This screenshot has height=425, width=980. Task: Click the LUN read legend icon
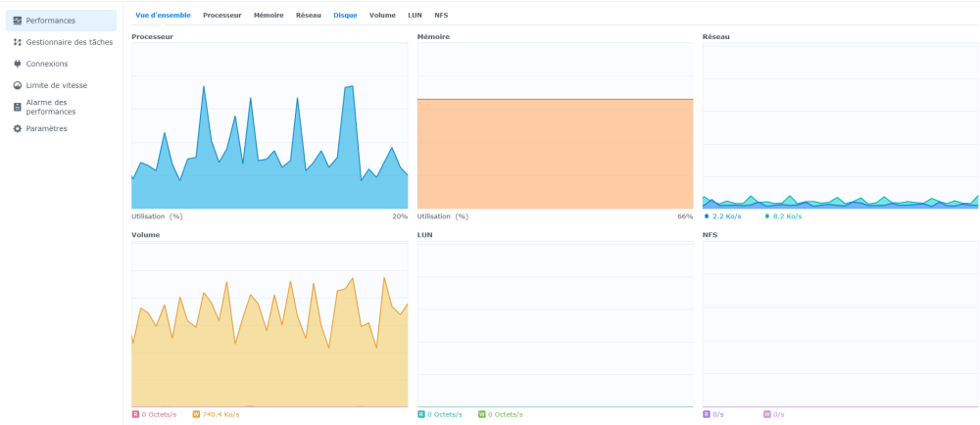coord(421,414)
